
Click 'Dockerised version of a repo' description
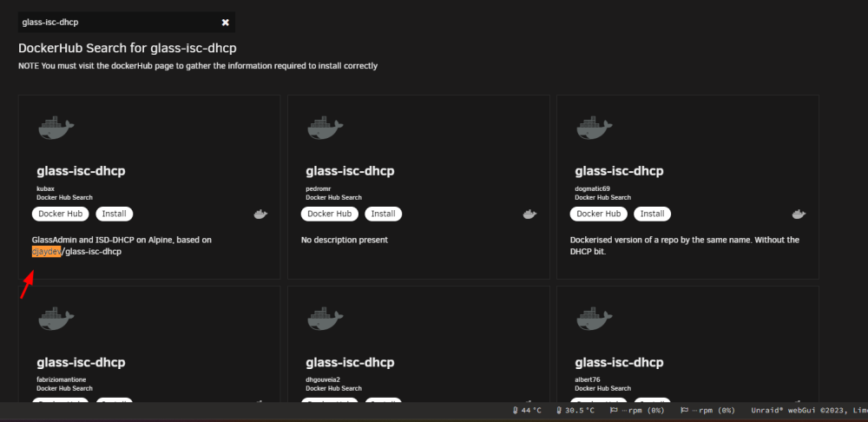[x=684, y=246]
